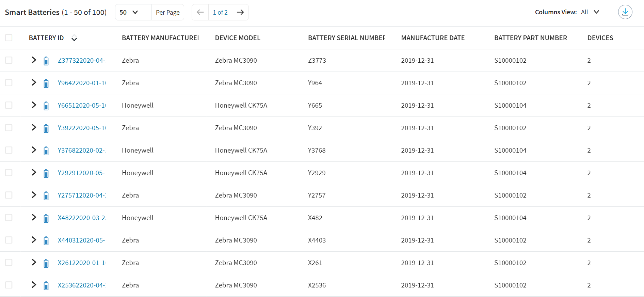Go to next page arrow

pyautogui.click(x=240, y=12)
